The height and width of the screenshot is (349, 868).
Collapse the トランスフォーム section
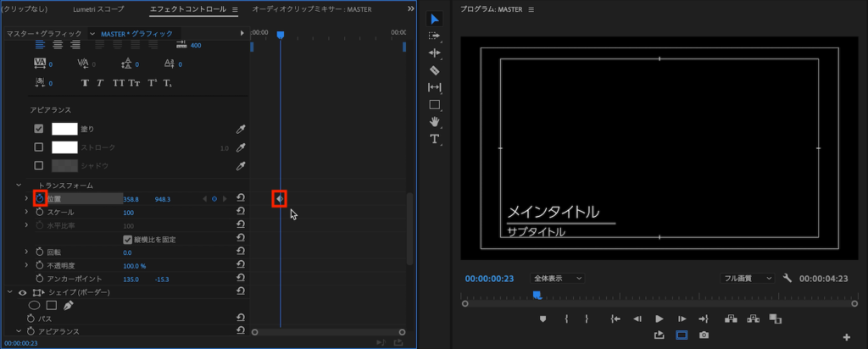(18, 185)
